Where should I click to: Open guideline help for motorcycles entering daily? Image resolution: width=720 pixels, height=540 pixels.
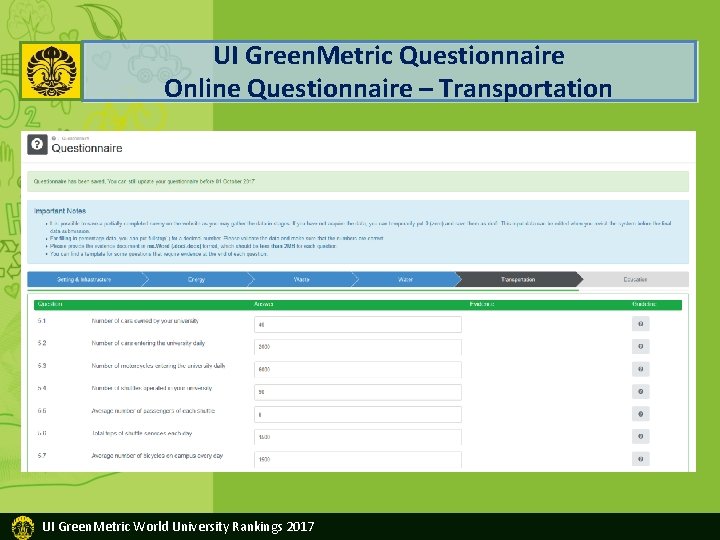pyautogui.click(x=641, y=369)
